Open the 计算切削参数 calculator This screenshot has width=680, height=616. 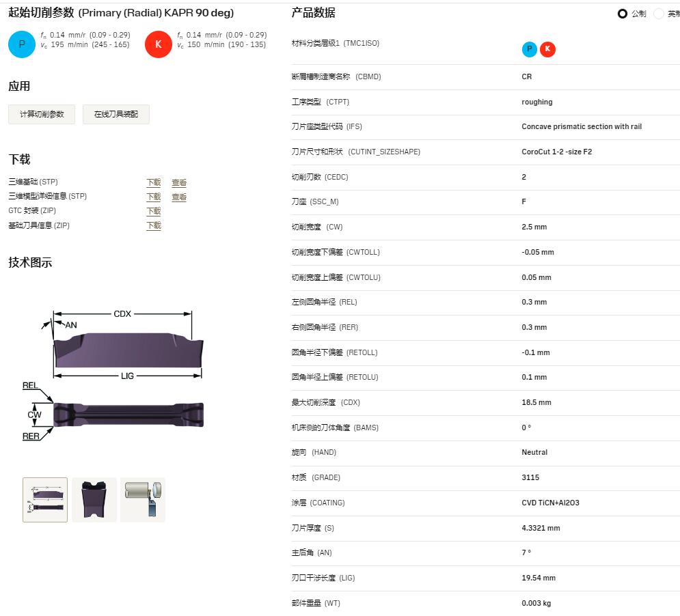42,114
